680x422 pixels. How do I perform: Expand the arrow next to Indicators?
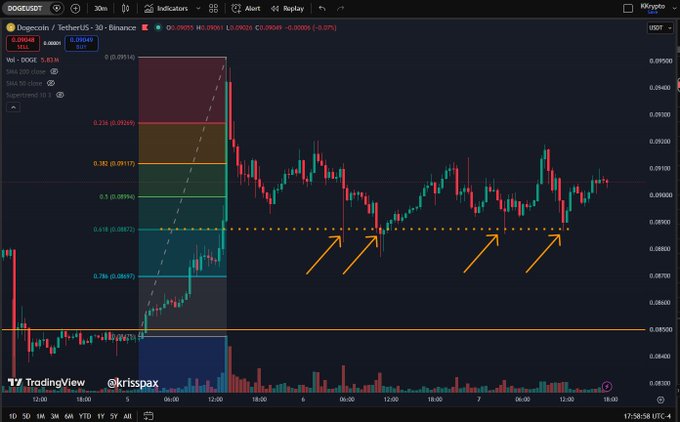(x=198, y=8)
